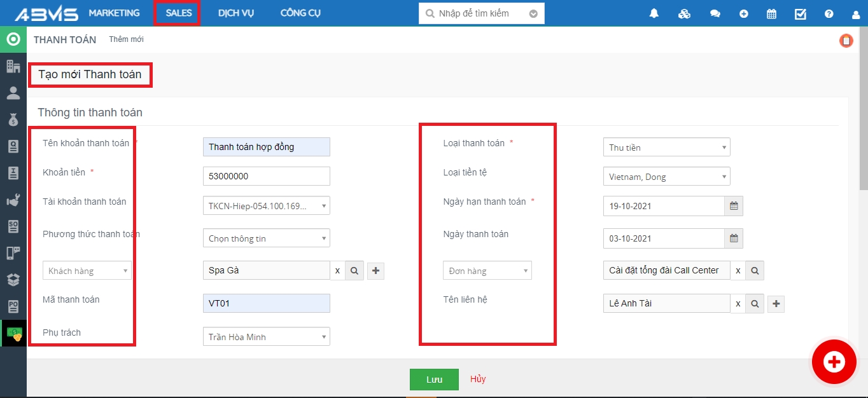Switch to the DỊCH VỤ menu

coord(236,13)
